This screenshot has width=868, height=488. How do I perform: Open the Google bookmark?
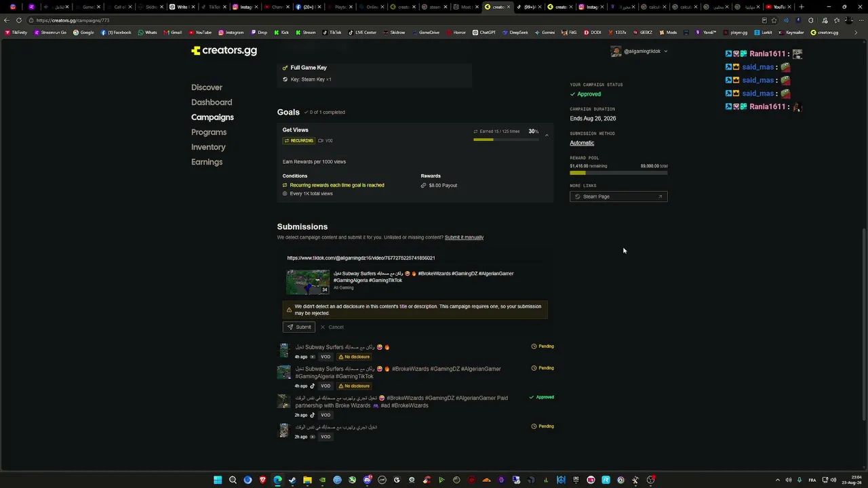[84, 33]
